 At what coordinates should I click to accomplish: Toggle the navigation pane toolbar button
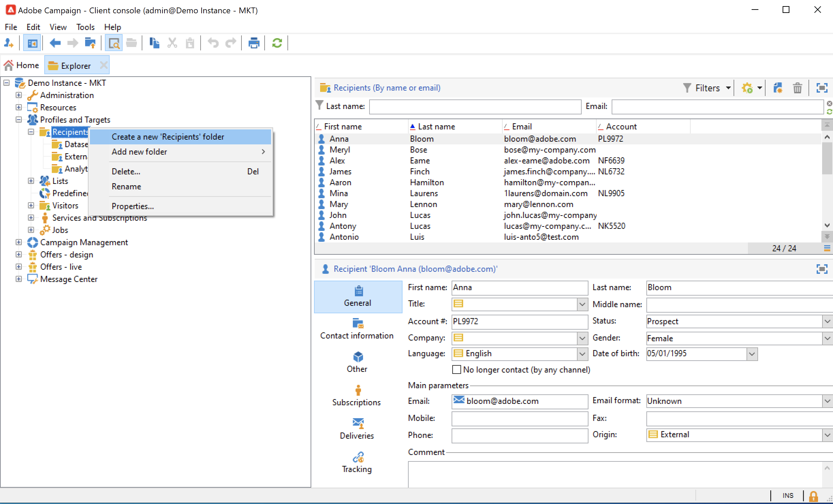pyautogui.click(x=32, y=43)
